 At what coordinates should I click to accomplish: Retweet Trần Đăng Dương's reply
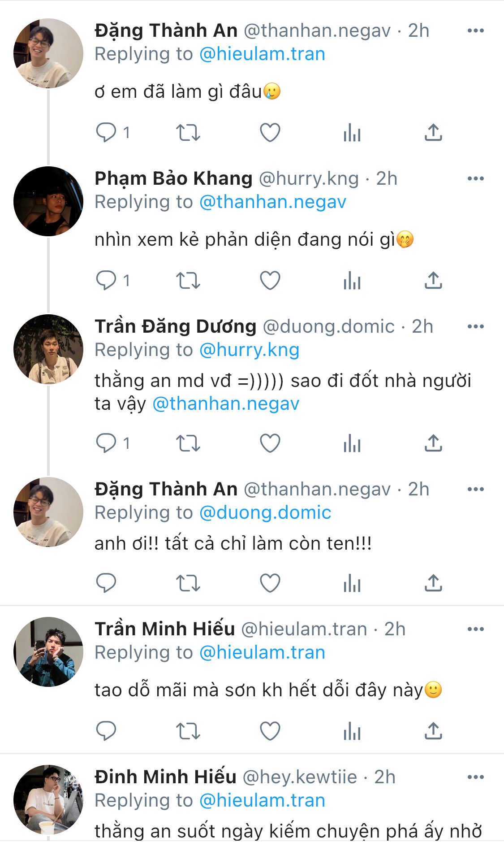tap(188, 443)
